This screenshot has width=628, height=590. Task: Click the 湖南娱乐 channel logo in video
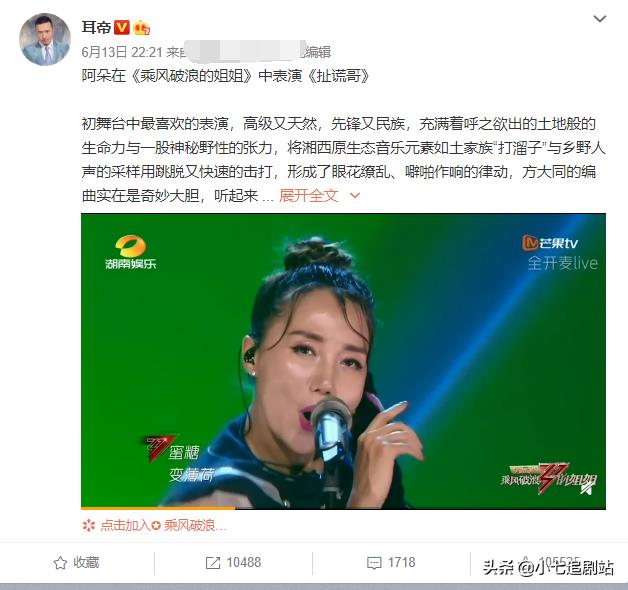pyautogui.click(x=131, y=252)
